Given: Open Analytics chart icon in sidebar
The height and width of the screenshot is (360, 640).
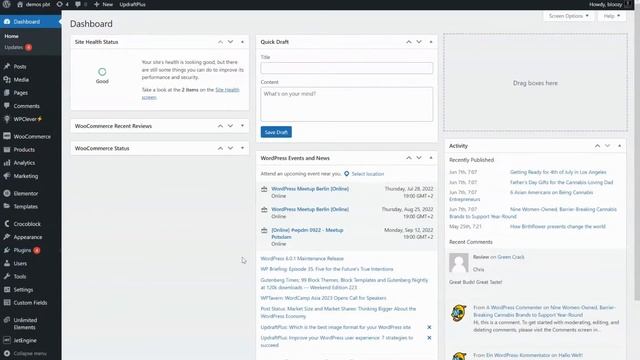Looking at the screenshot, I should pos(7,162).
